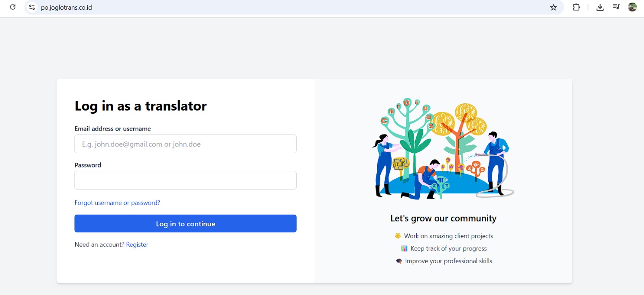Click the gardening community illustration
This screenshot has height=295, width=644.
443,148
